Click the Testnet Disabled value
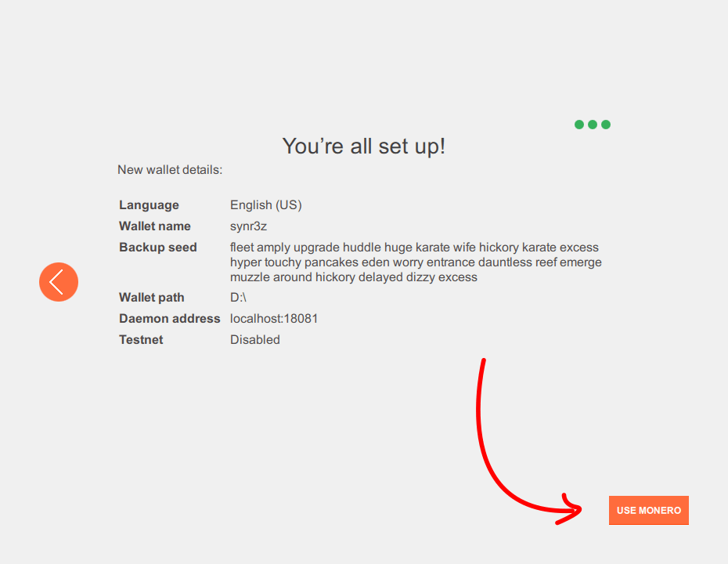This screenshot has height=564, width=728. 254,340
